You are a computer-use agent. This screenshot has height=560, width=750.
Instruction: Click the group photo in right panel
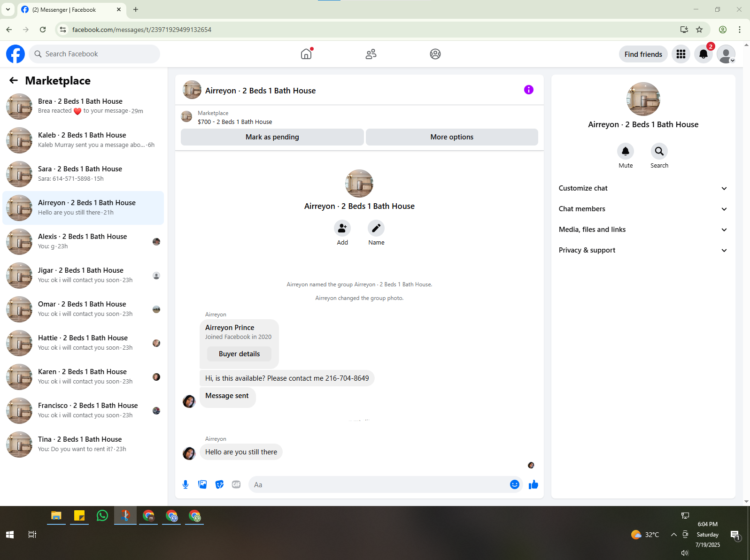(x=643, y=99)
